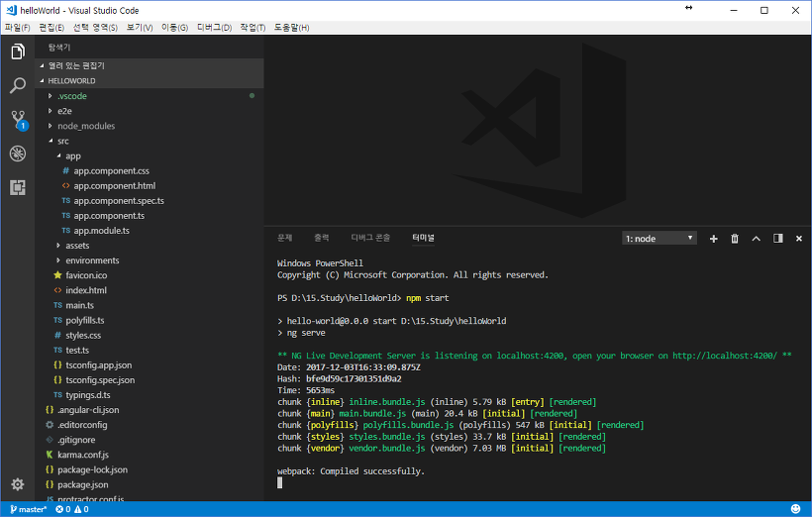Open the Selection menu (선택 영역)

coord(95,28)
